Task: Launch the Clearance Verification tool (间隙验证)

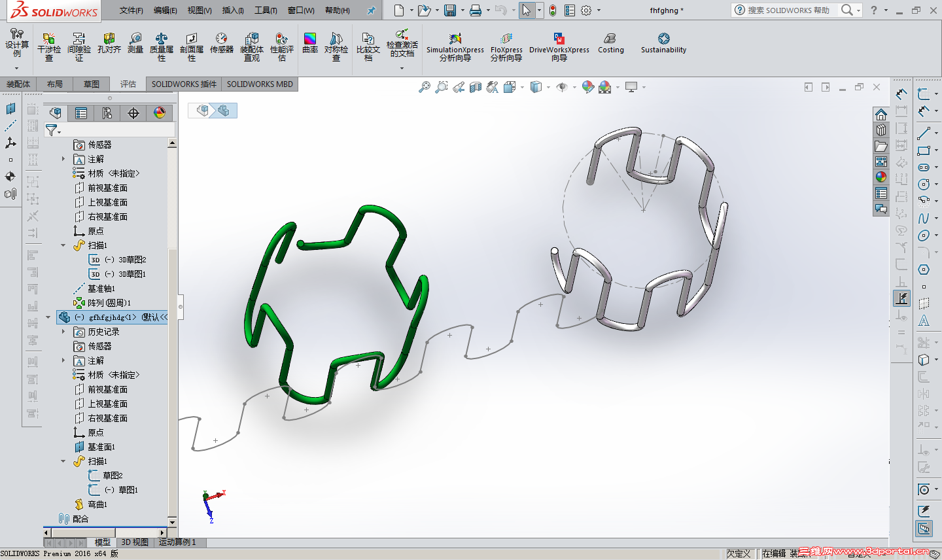Action: pyautogui.click(x=79, y=46)
